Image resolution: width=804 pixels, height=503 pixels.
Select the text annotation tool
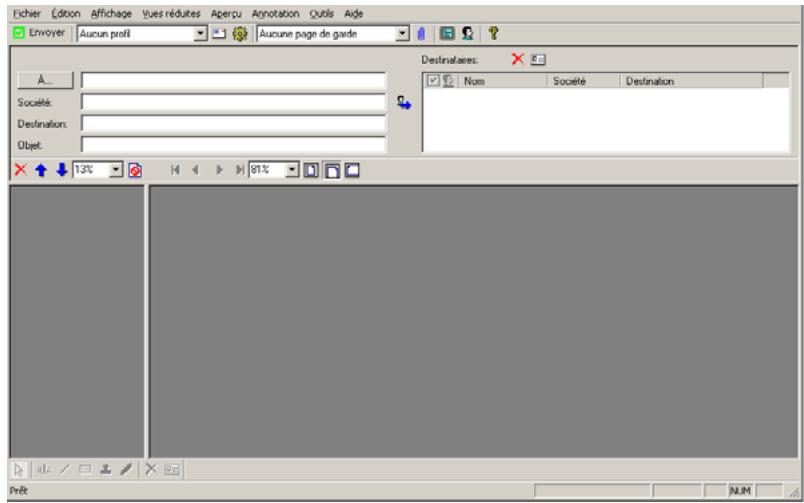click(44, 469)
